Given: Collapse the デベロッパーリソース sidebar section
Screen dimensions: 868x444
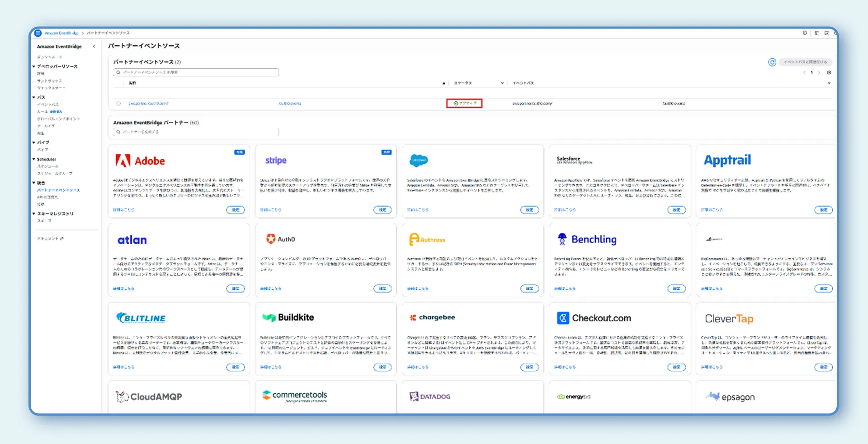Looking at the screenshot, I should pos(34,66).
